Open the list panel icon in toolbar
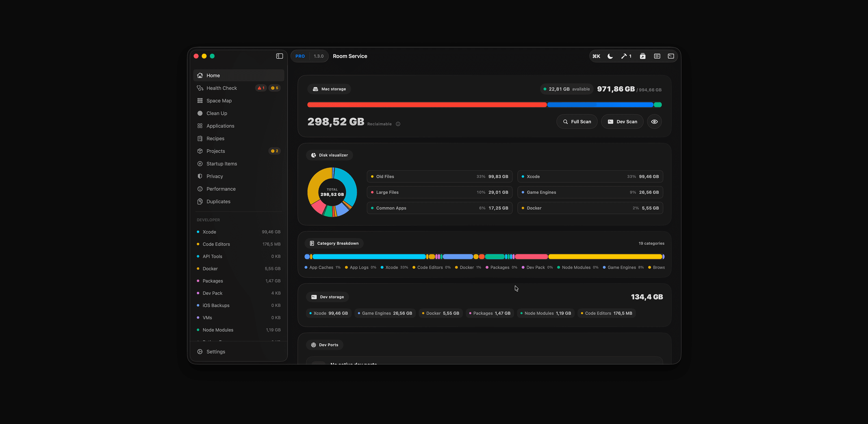The height and width of the screenshot is (424, 868). (x=657, y=56)
